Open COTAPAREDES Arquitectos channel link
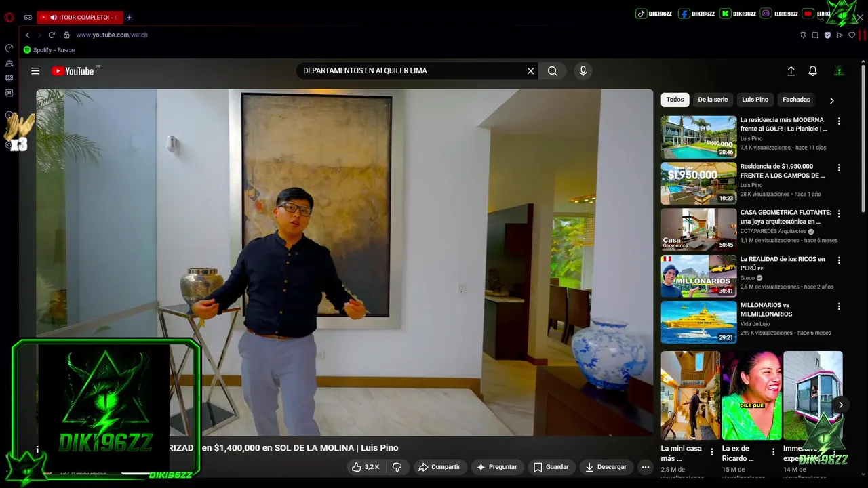Screen dimensions: 868x488 773,231
